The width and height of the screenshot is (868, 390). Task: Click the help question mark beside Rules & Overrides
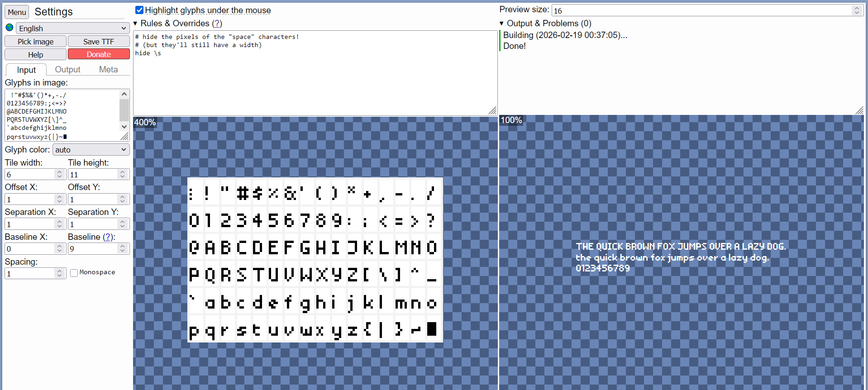[x=217, y=24]
